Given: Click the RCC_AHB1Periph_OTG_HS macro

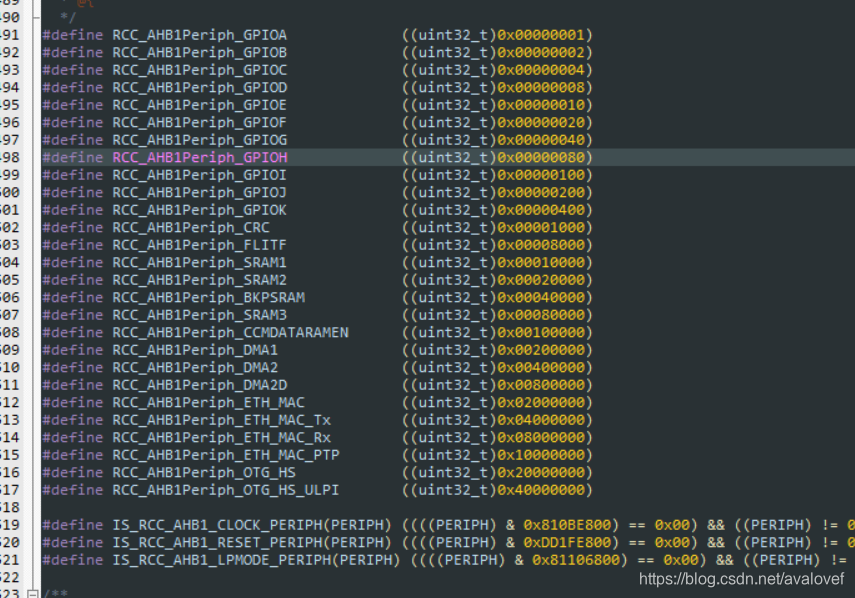Looking at the screenshot, I should coord(204,472).
